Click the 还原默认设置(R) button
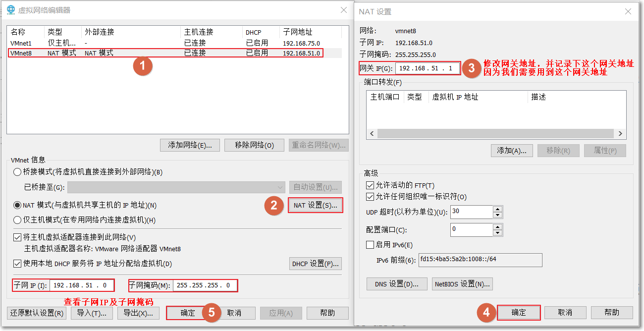The width and height of the screenshot is (644, 331). 37,313
